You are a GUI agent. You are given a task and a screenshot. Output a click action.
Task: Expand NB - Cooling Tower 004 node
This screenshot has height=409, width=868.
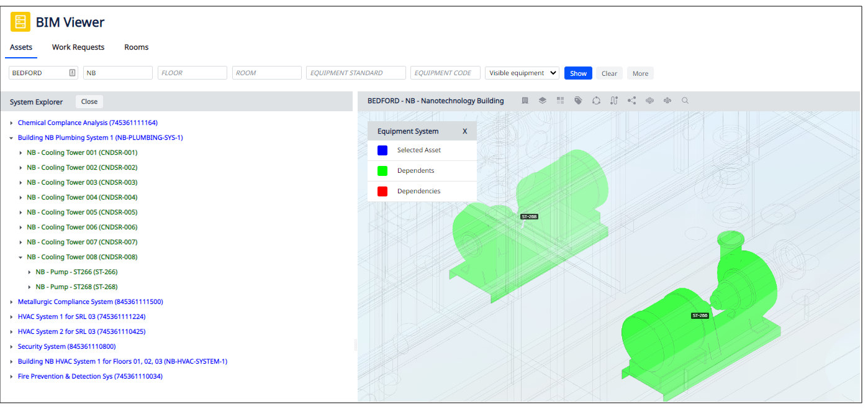pyautogui.click(x=20, y=198)
